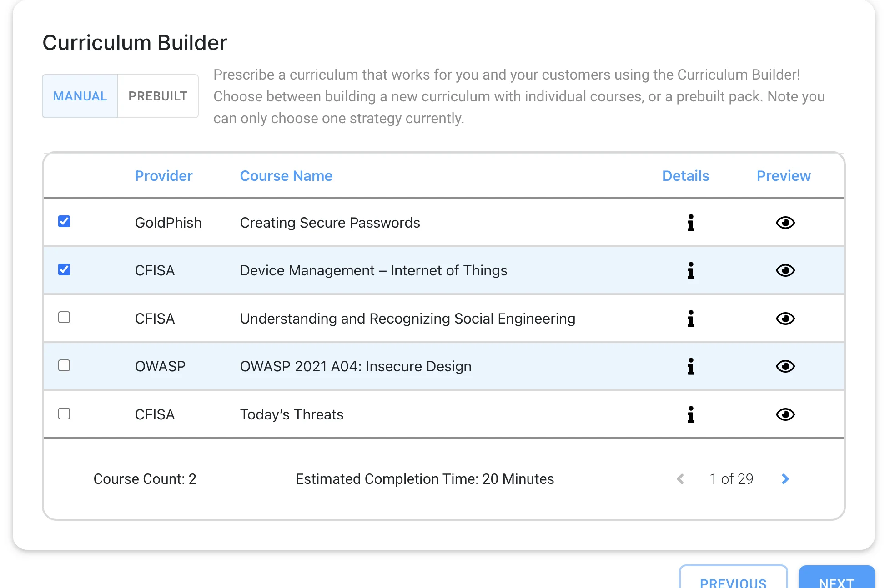Switch to the Prebuilt tab
The image size is (895, 588).
(158, 96)
